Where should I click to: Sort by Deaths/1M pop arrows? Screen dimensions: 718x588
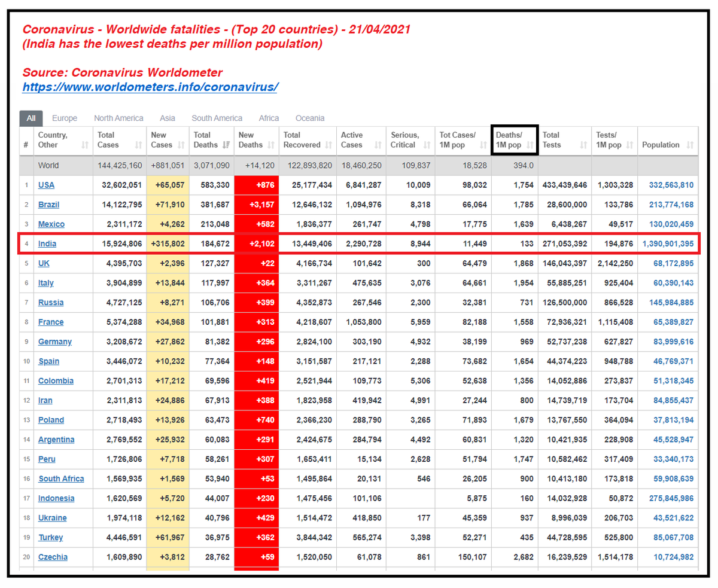530,145
